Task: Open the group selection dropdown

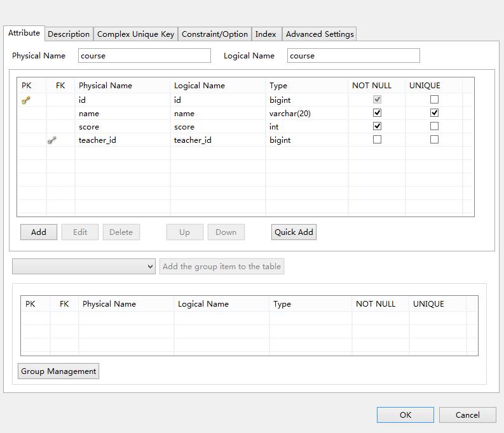Action: point(83,267)
